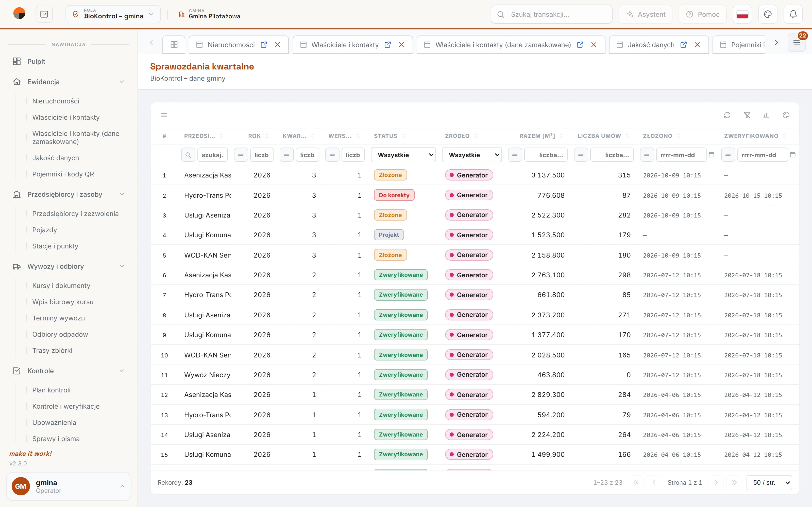Open the tab list menu with badge 22
The height and width of the screenshot is (507, 812).
coord(797,43)
